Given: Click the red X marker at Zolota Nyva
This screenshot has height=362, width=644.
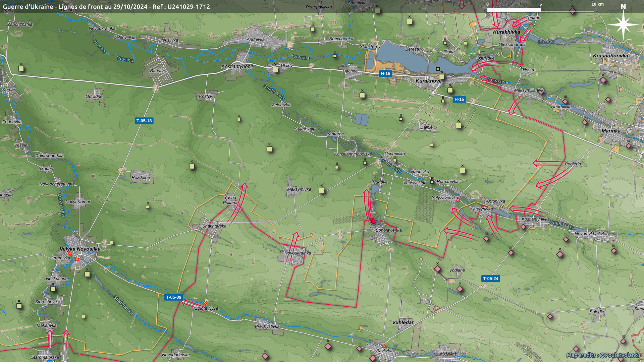Looking at the screenshot, I should click(x=205, y=303).
